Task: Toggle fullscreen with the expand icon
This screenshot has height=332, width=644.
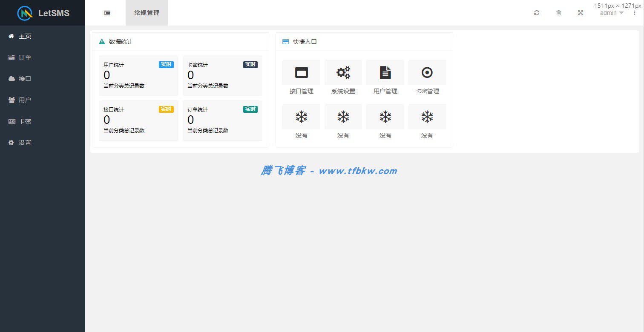Action: pos(580,13)
